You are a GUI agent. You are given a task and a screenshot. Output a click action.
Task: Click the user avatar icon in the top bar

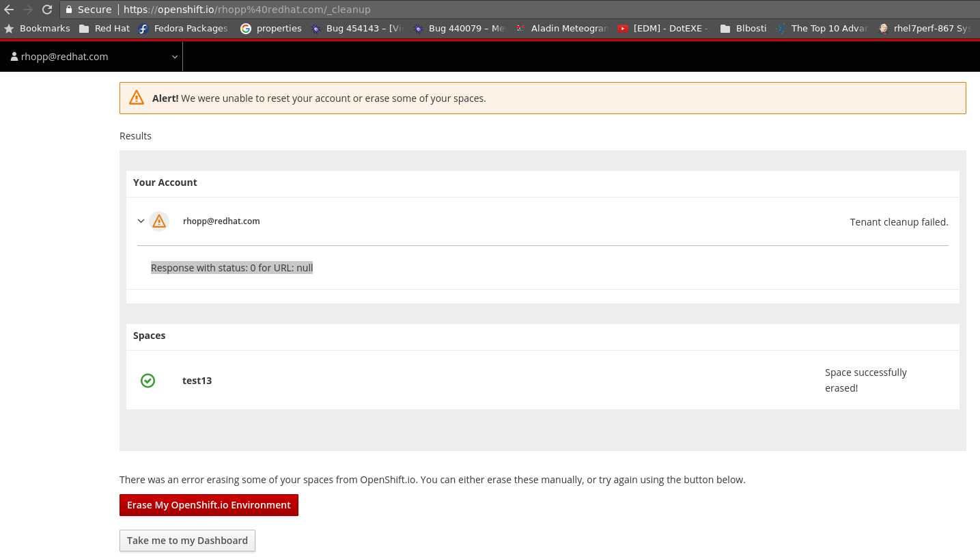coord(14,56)
